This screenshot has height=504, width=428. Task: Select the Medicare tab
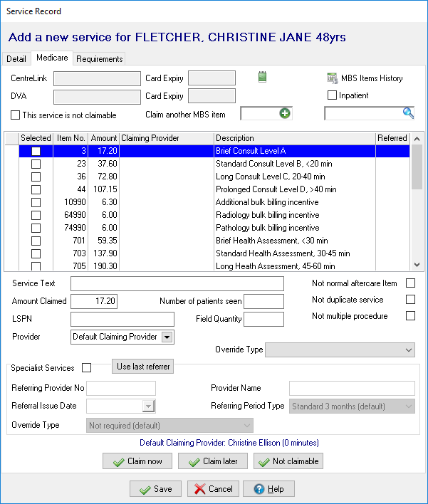click(52, 58)
